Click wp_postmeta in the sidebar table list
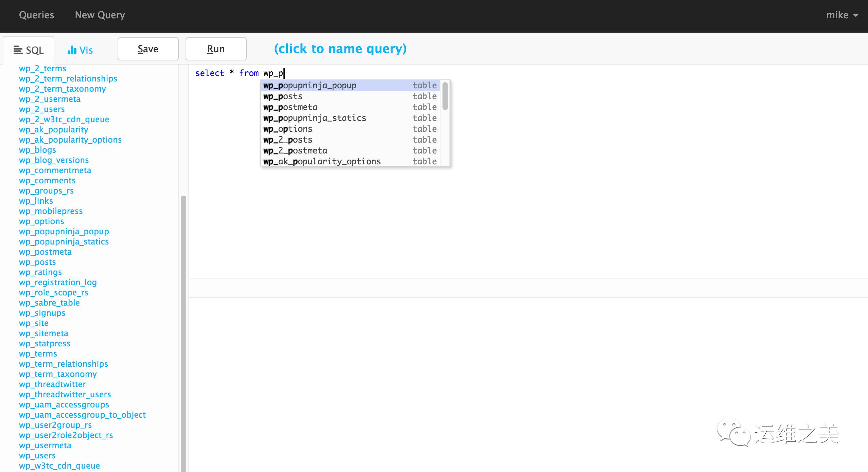 45,252
